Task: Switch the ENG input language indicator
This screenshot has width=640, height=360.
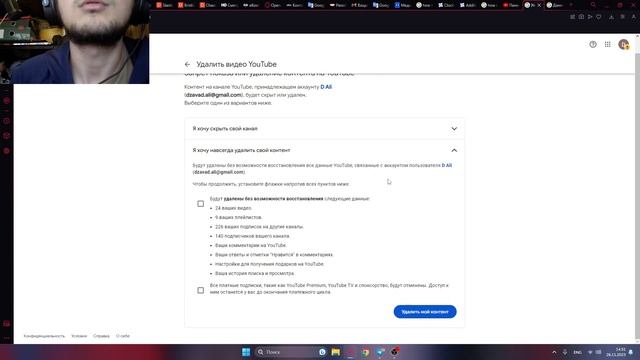Action: (577, 352)
